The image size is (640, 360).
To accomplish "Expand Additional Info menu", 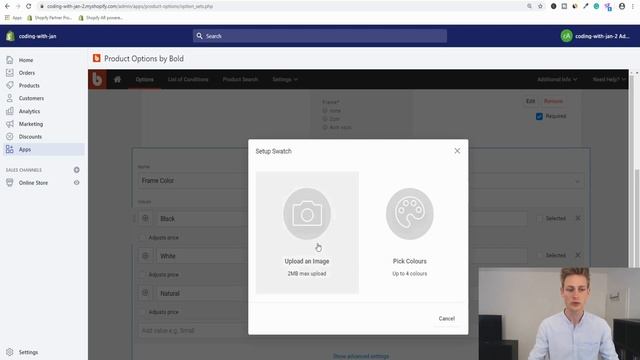I will tap(557, 79).
